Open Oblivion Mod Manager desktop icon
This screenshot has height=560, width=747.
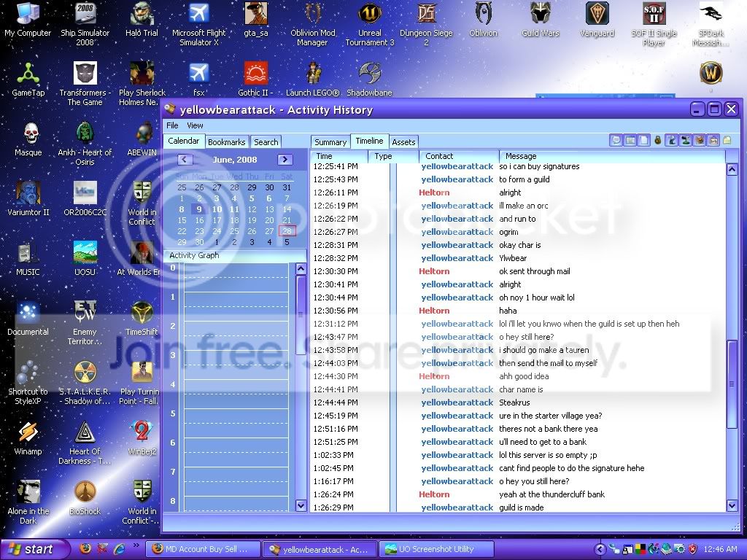(x=312, y=24)
